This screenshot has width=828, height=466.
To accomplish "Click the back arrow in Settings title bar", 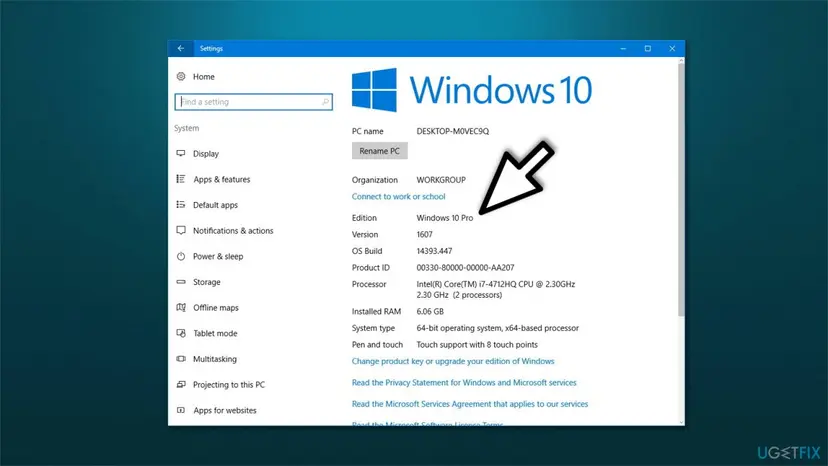I will point(181,48).
